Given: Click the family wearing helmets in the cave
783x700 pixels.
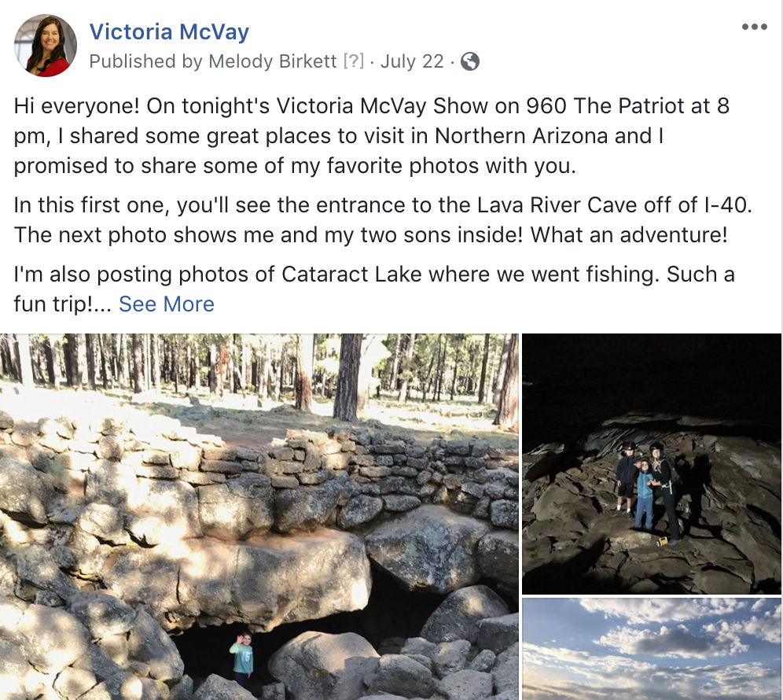Looking at the screenshot, I should 648,492.
